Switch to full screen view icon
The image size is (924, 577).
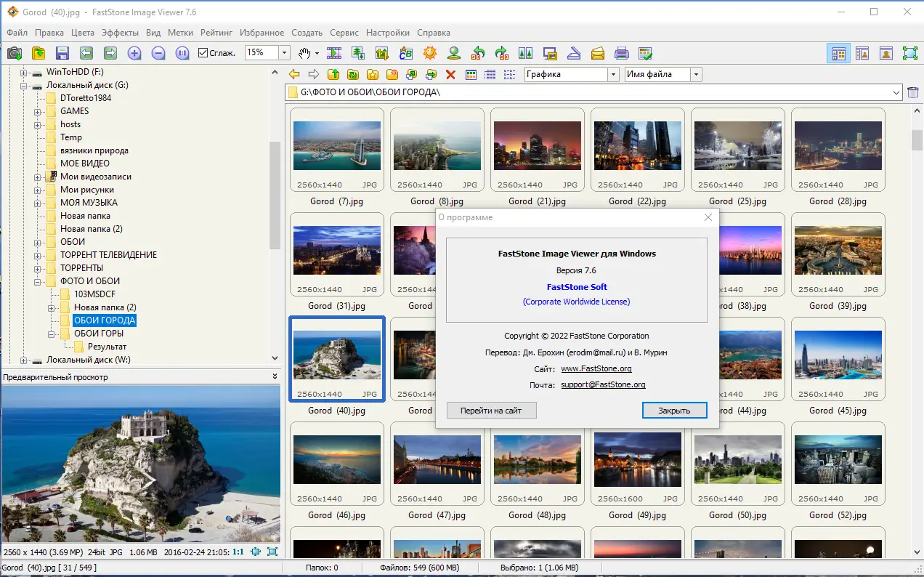pyautogui.click(x=909, y=53)
